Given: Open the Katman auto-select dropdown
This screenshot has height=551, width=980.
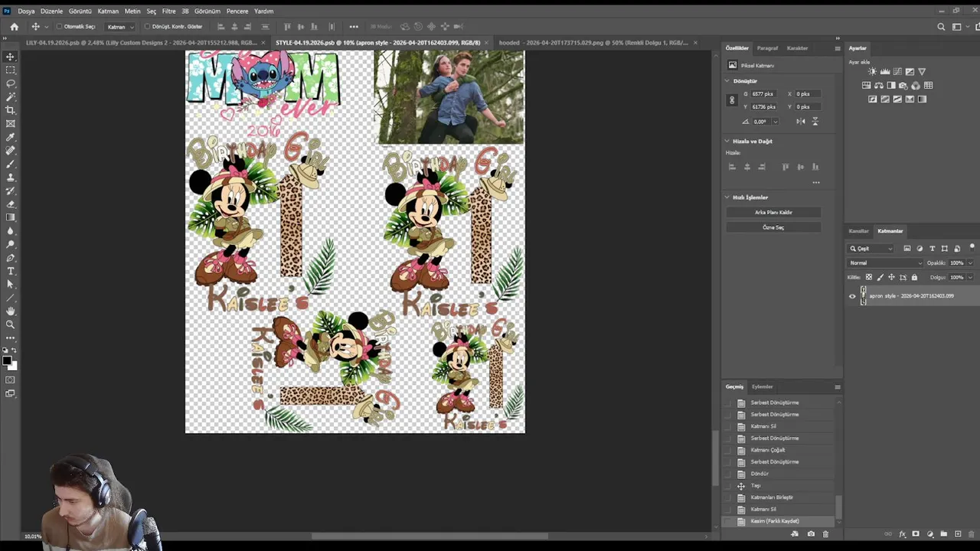Looking at the screenshot, I should (x=120, y=27).
